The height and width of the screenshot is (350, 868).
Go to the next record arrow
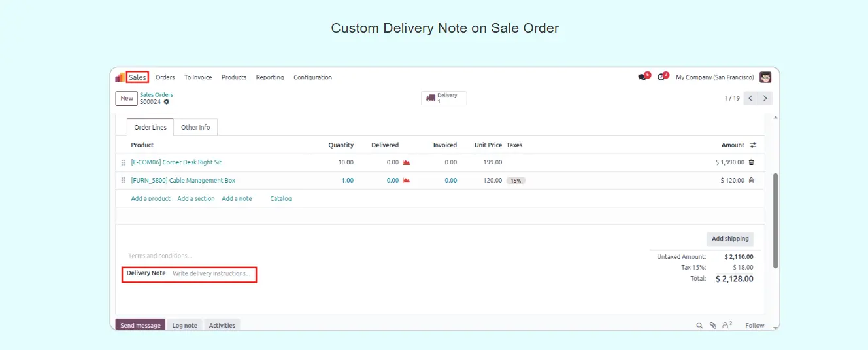click(x=765, y=98)
